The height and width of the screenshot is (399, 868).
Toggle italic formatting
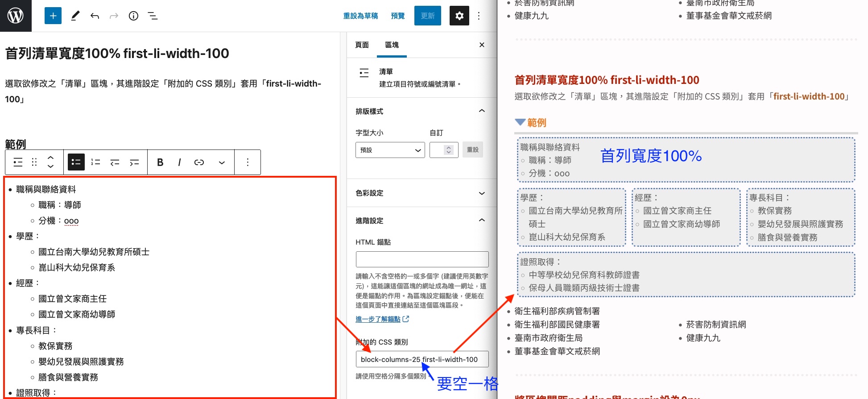[x=179, y=162]
